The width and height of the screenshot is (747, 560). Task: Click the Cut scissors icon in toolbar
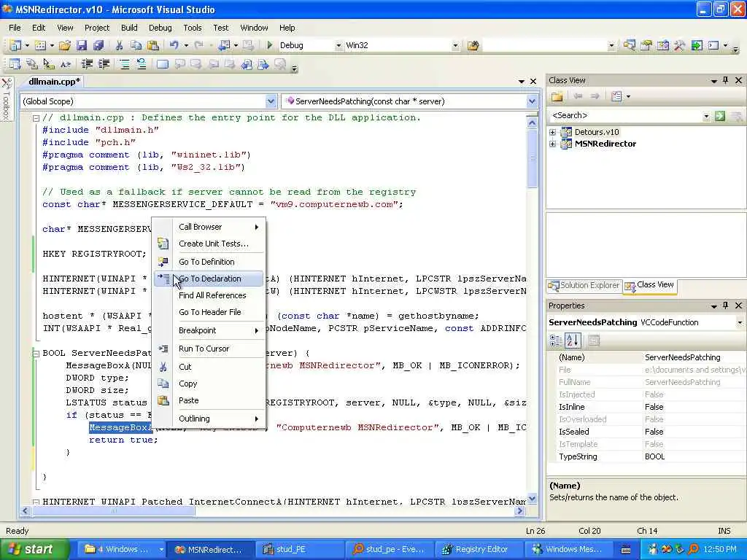pos(119,45)
